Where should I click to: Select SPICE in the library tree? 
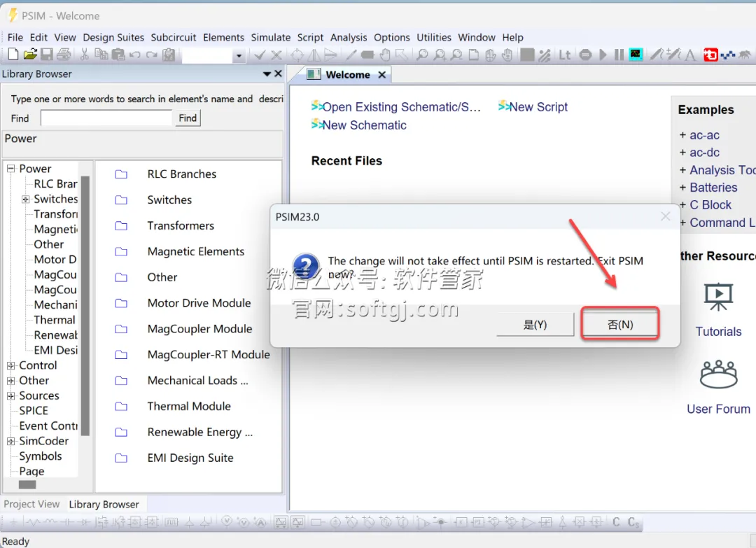click(34, 411)
